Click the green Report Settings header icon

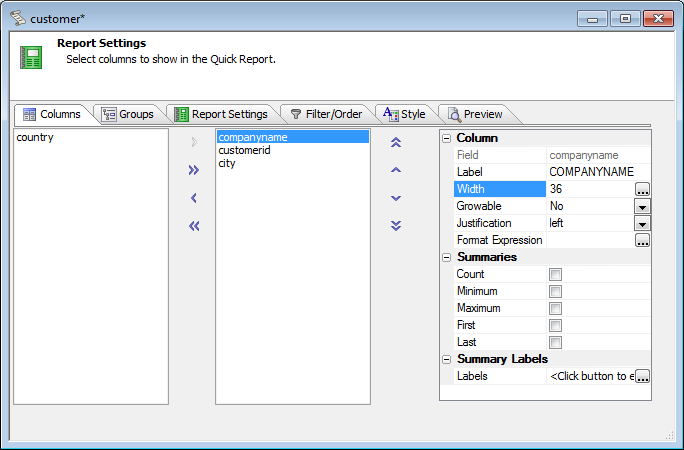[31, 58]
